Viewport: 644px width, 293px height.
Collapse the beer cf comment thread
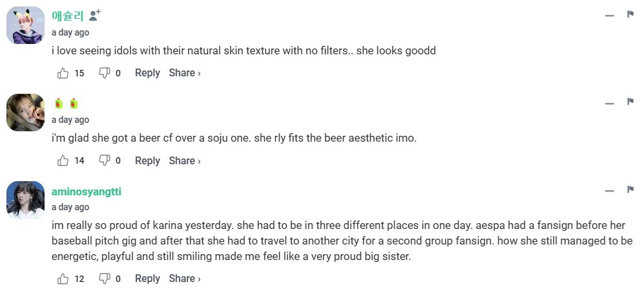[609, 103]
